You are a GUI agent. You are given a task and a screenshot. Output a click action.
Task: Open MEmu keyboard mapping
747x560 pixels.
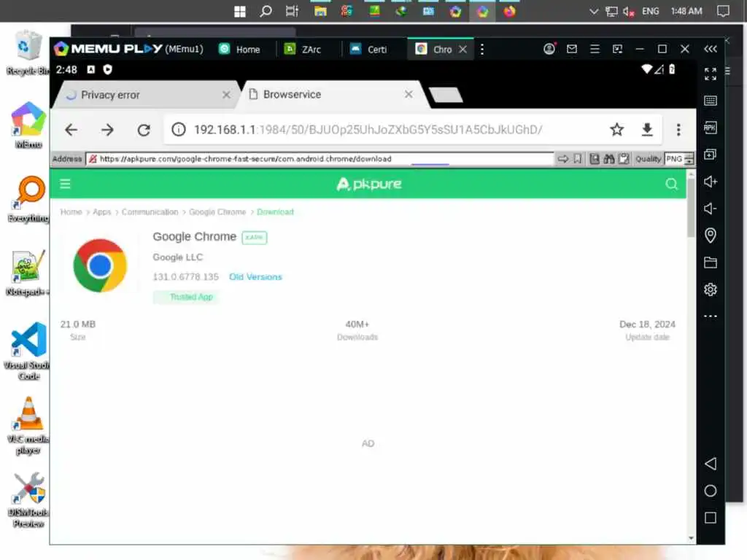click(711, 101)
